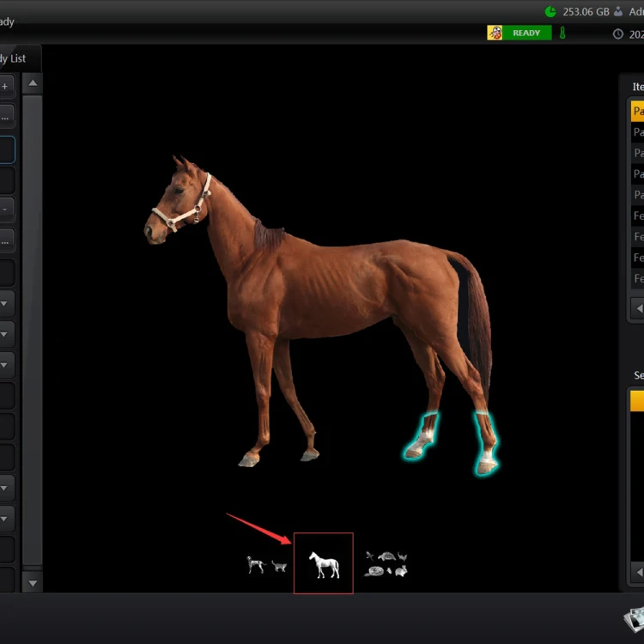
Task: Select the first highlighted row in item list
Action: [x=637, y=112]
